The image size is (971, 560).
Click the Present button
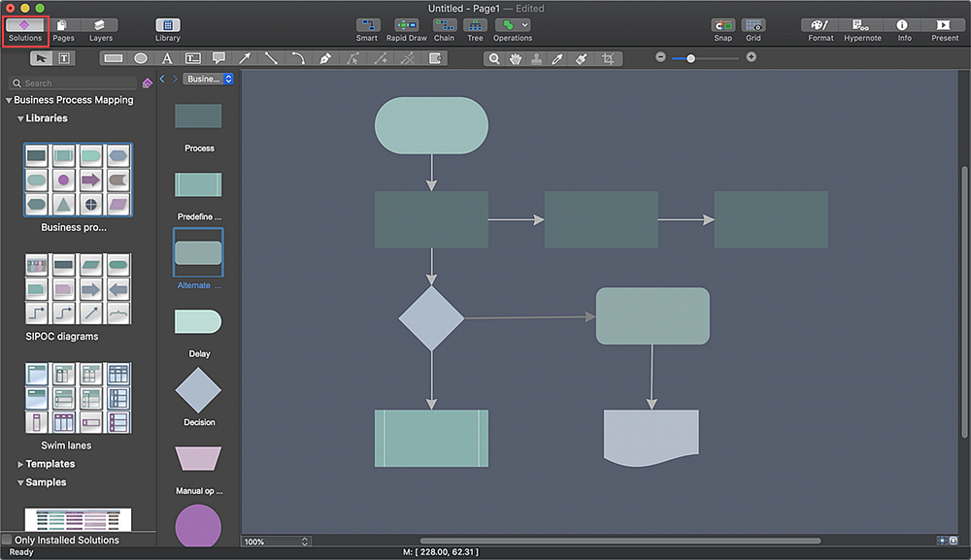tap(944, 26)
